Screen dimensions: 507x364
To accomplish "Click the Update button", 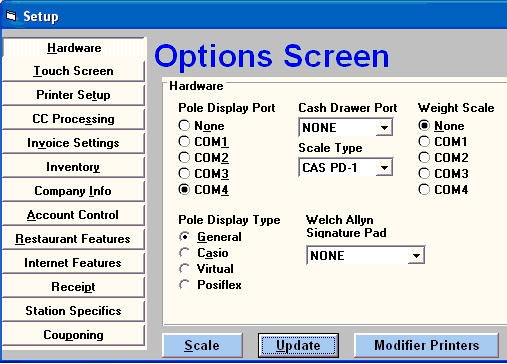I will click(x=298, y=345).
